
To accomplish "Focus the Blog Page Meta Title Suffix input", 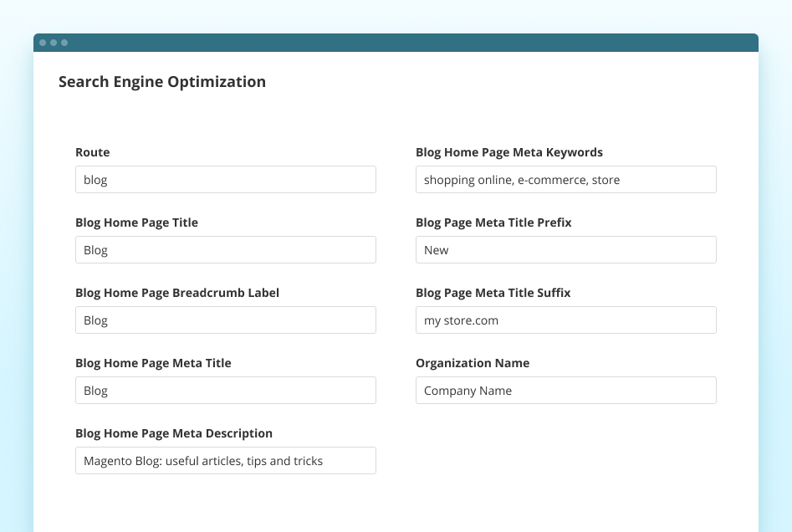I will pos(565,320).
